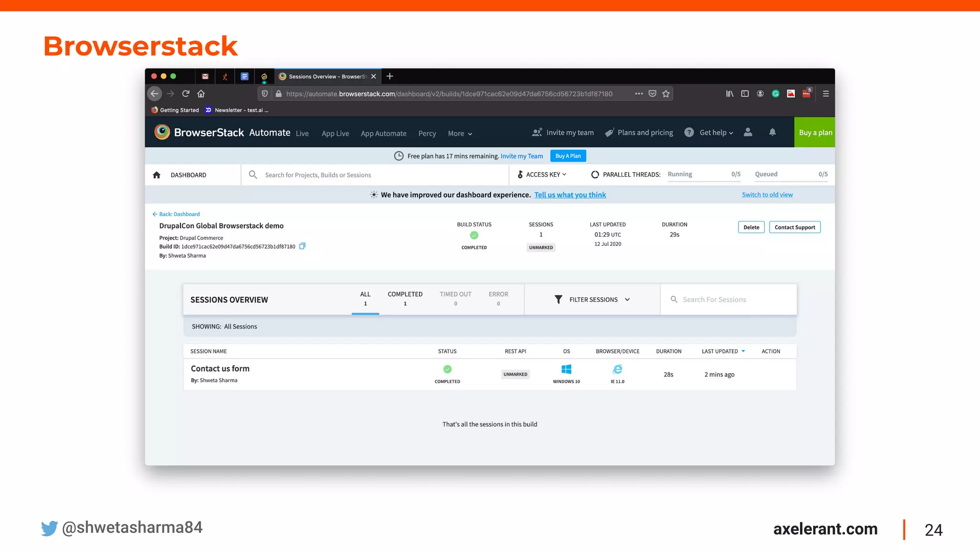The image size is (980, 551).
Task: Click the Search For Sessions field
Action: [x=728, y=299]
